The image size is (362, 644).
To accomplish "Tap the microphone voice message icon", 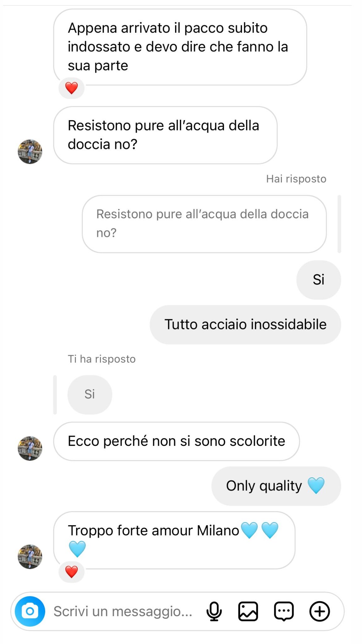I will [x=214, y=611].
